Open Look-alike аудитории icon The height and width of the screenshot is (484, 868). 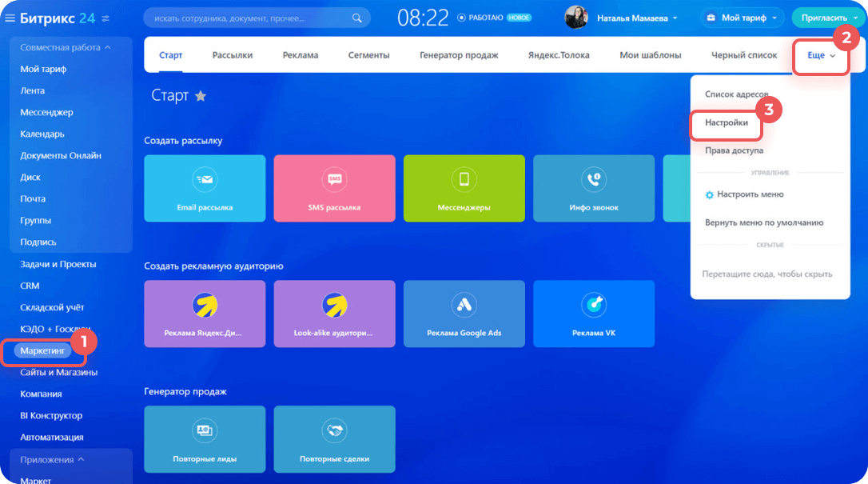(x=334, y=305)
